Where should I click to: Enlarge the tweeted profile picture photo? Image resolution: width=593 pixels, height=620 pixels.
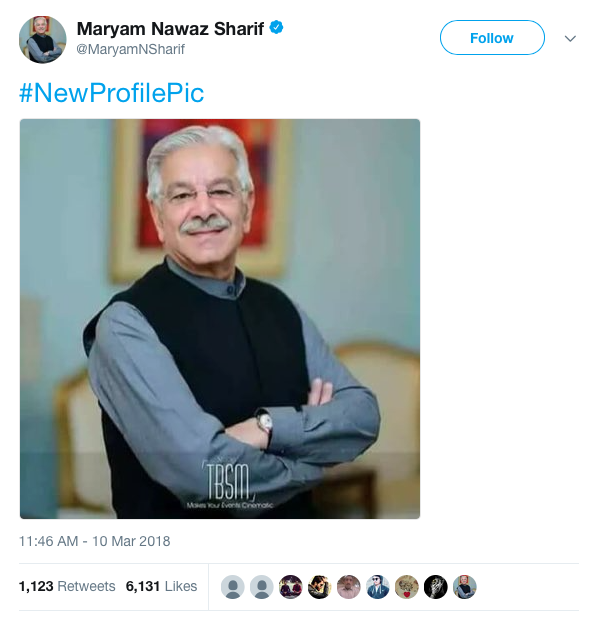coord(220,319)
